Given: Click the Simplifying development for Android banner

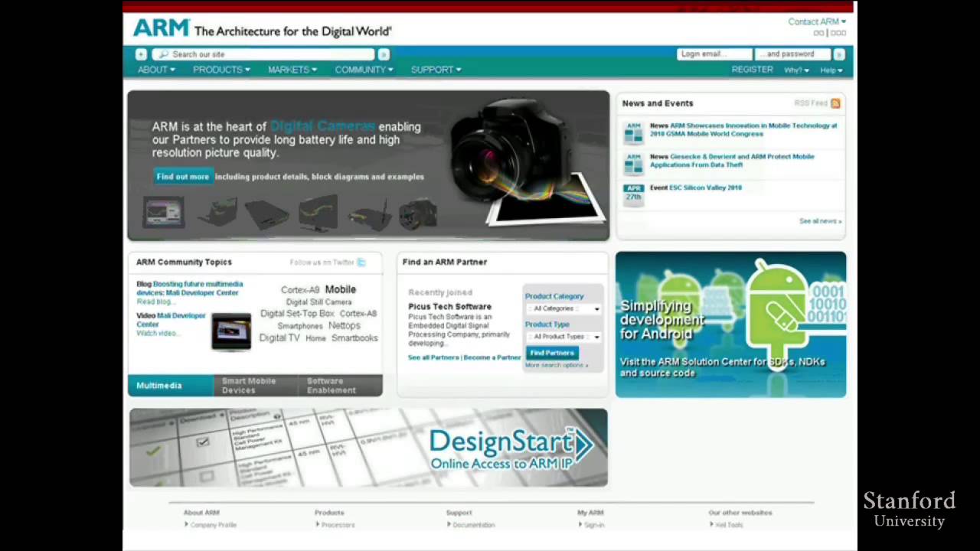Looking at the screenshot, I should (x=730, y=324).
